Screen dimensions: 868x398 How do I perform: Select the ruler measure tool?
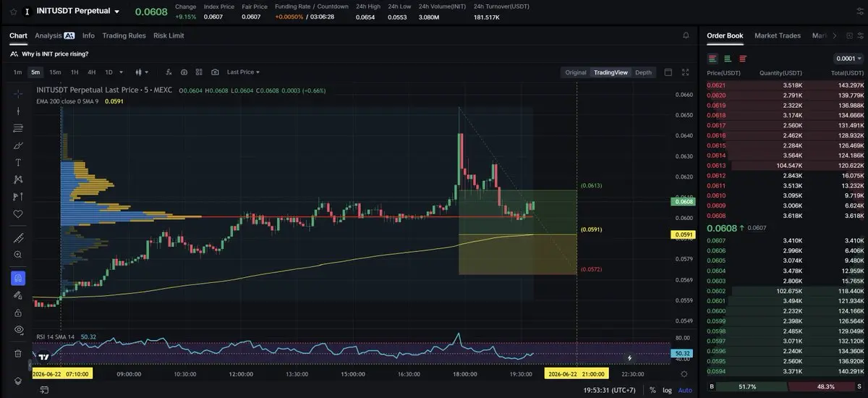click(x=18, y=238)
